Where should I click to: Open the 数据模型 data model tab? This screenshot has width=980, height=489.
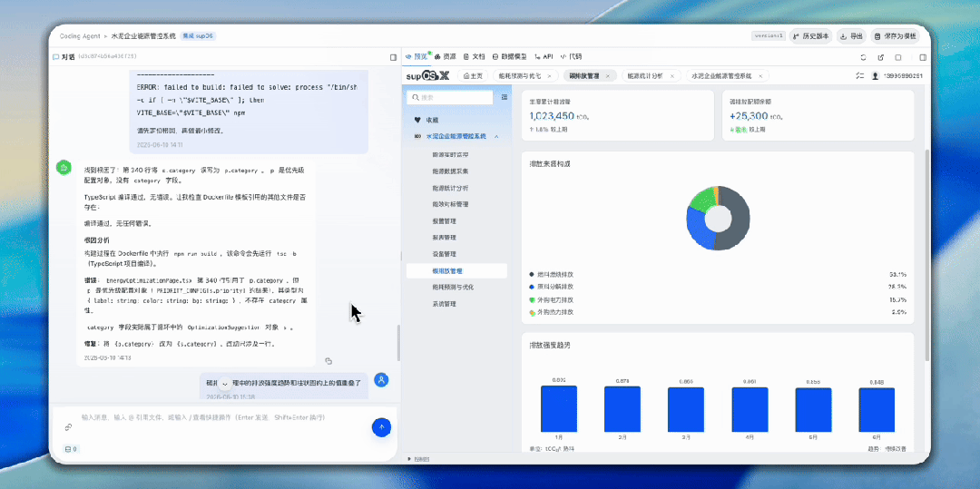tap(509, 56)
